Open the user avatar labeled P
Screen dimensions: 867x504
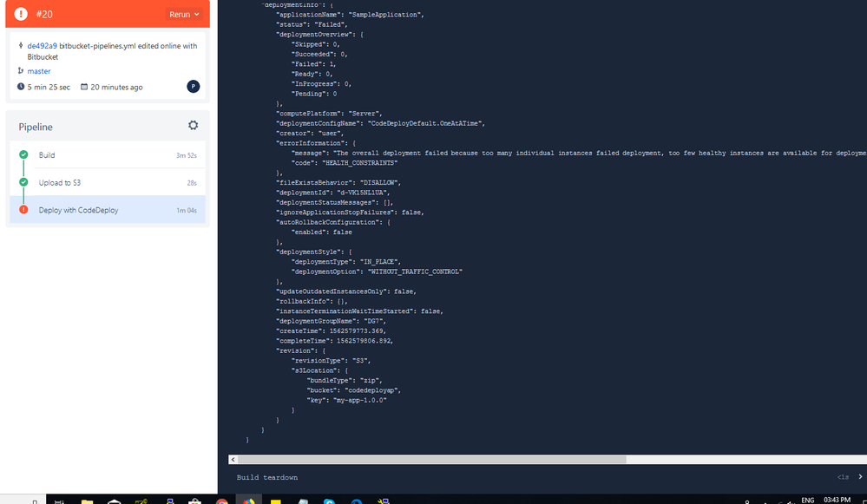point(193,86)
